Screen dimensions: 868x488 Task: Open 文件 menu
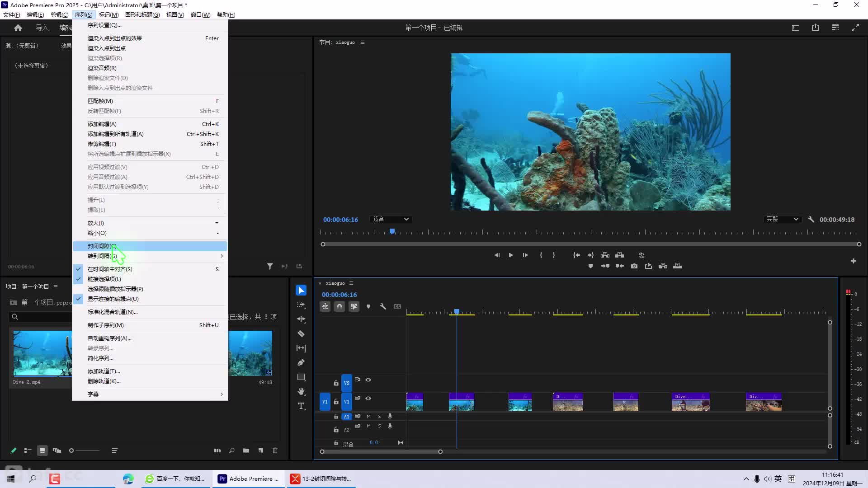pos(12,15)
